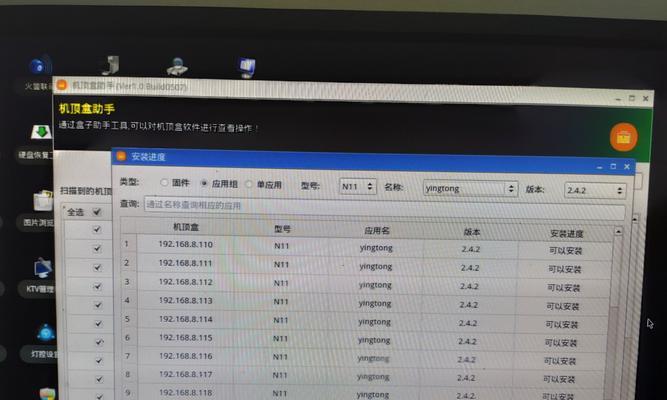Toggle checkbox beside row 1 in device list
The image size is (667, 400).
point(97,229)
